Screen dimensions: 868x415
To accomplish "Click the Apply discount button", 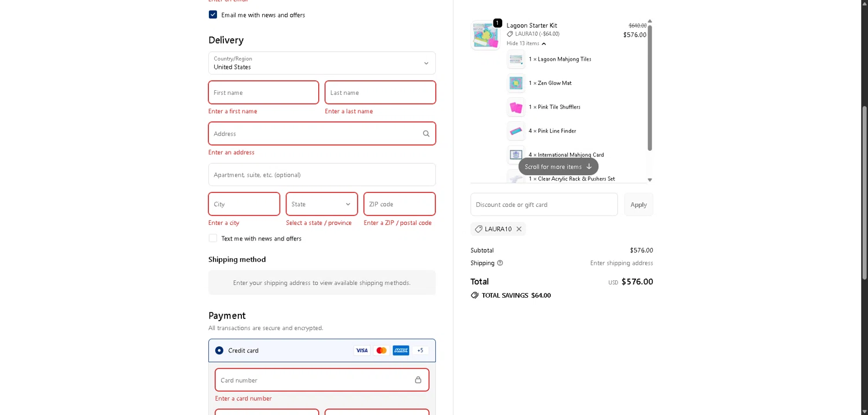I will tap(638, 205).
